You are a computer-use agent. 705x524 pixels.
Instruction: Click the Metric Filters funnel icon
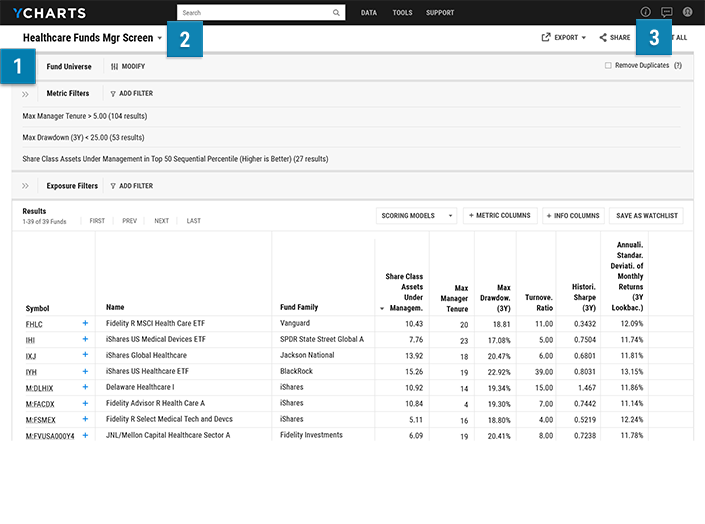(x=113, y=94)
